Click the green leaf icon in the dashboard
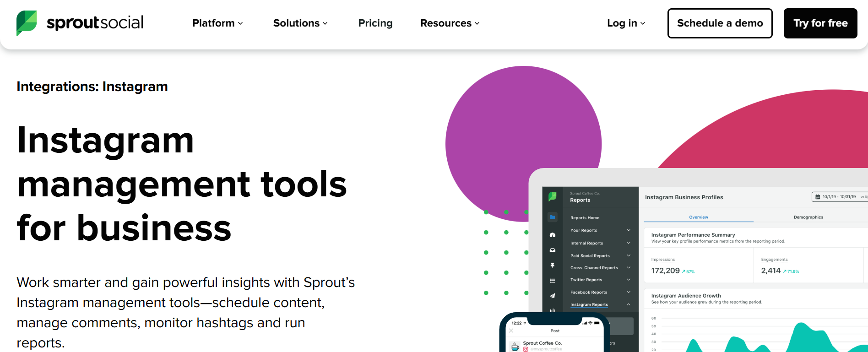 (x=553, y=196)
